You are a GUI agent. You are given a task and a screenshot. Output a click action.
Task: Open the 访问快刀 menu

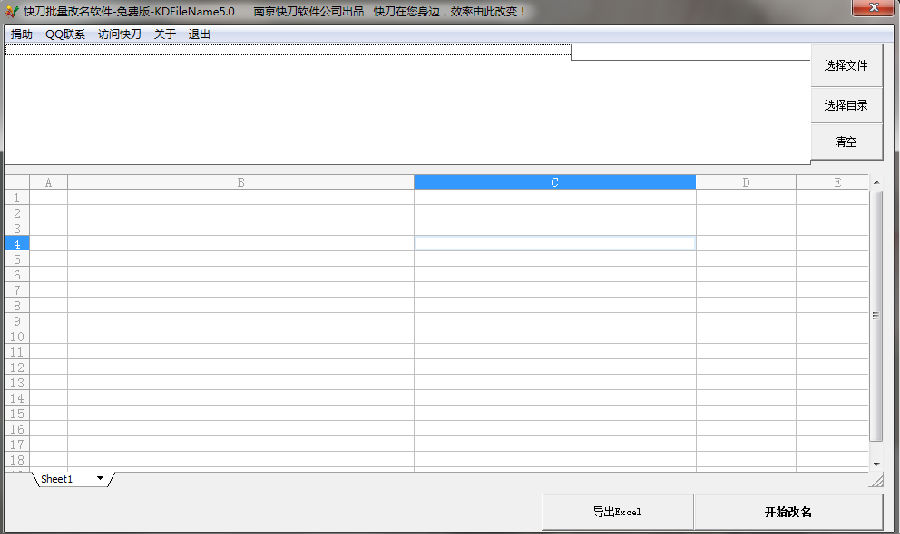coord(119,34)
